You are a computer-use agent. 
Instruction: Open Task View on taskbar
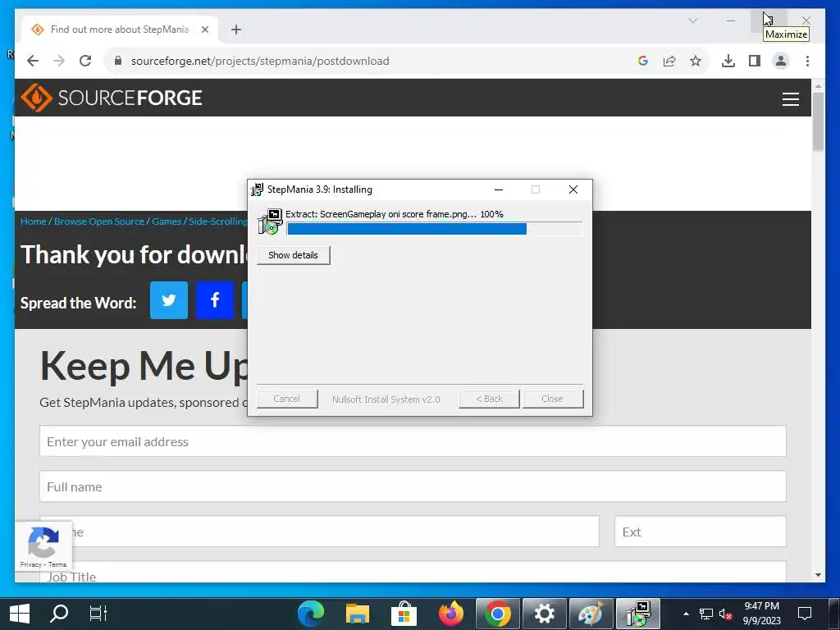[x=98, y=614]
